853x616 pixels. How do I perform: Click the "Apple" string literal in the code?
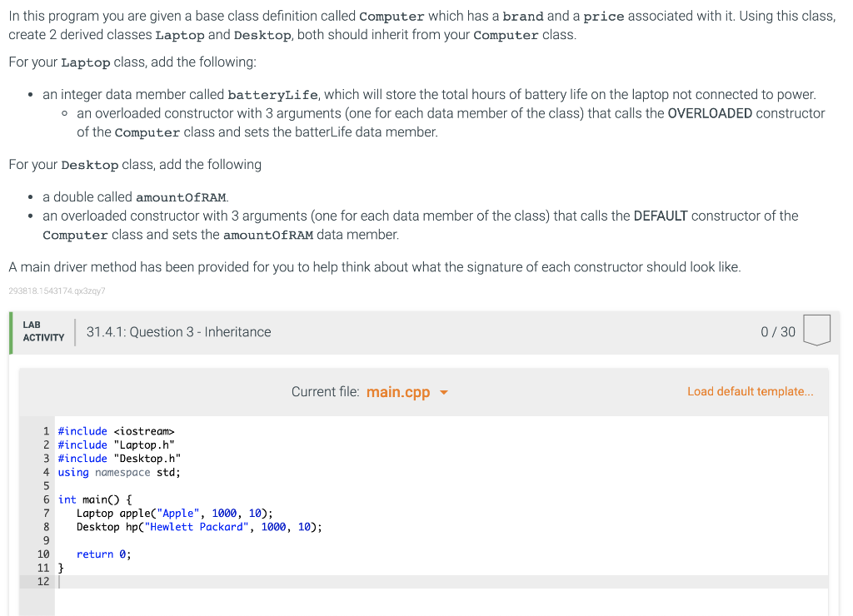[x=179, y=513]
